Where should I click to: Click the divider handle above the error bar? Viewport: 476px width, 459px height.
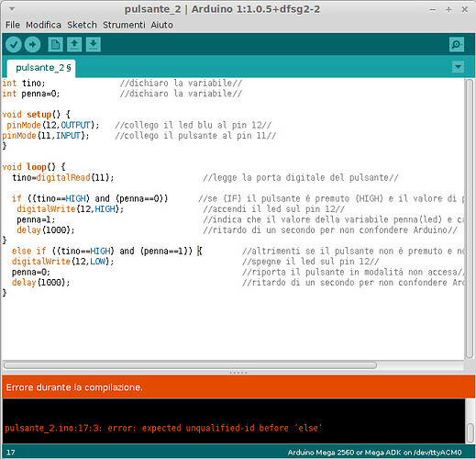[x=238, y=373]
